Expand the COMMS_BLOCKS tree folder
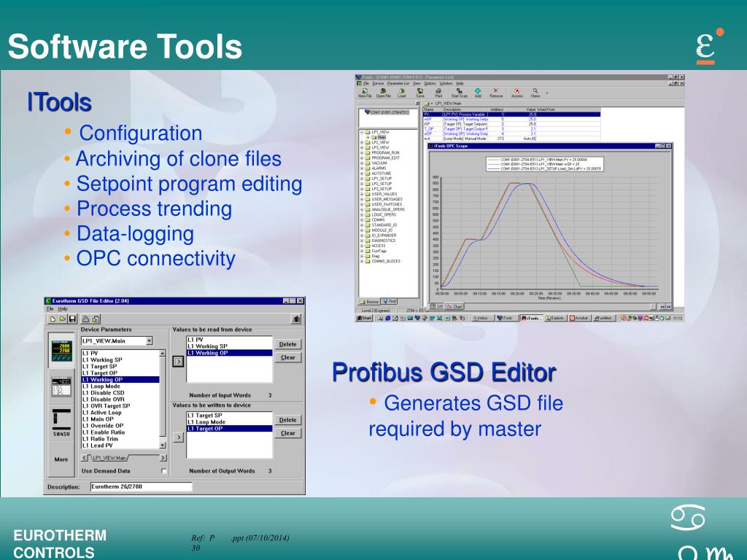This screenshot has width=747, height=560. pos(362,261)
